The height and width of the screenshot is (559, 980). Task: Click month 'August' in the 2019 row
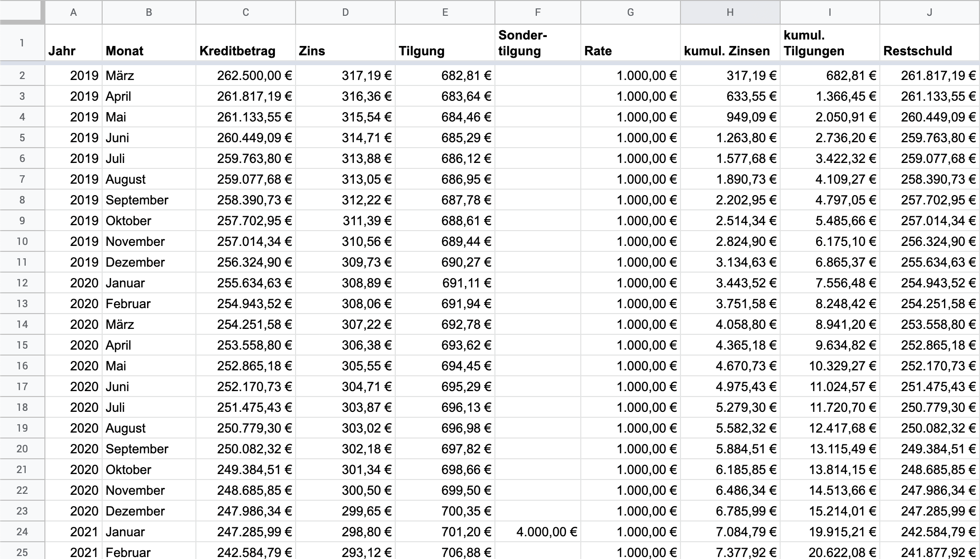coord(149,179)
